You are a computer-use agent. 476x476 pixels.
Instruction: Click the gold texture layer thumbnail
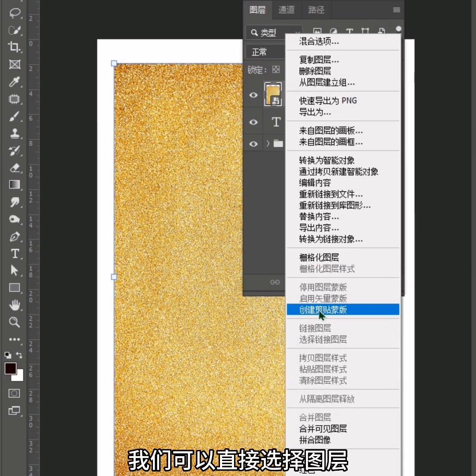pos(273,94)
